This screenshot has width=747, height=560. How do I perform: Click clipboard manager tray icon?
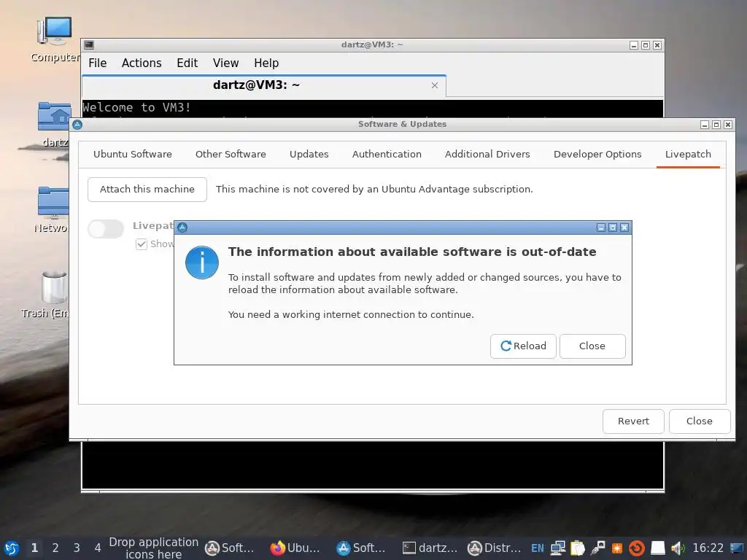[x=578, y=548]
